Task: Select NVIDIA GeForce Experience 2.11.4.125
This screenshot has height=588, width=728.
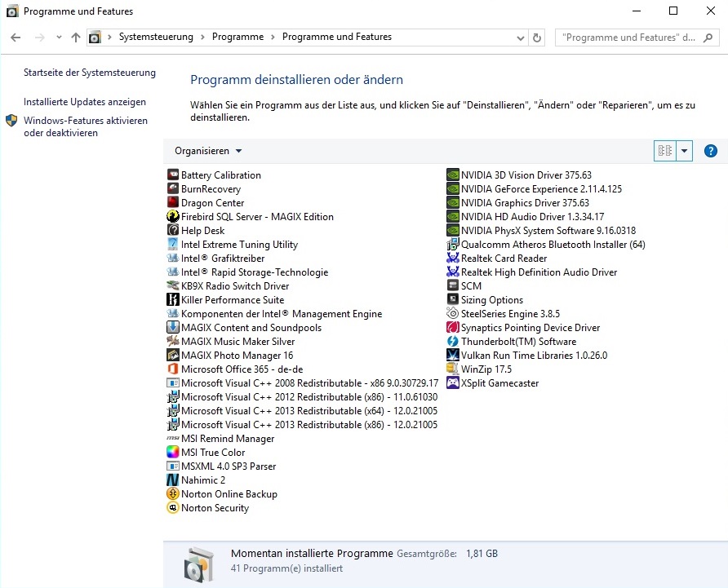Action: pyautogui.click(x=534, y=189)
